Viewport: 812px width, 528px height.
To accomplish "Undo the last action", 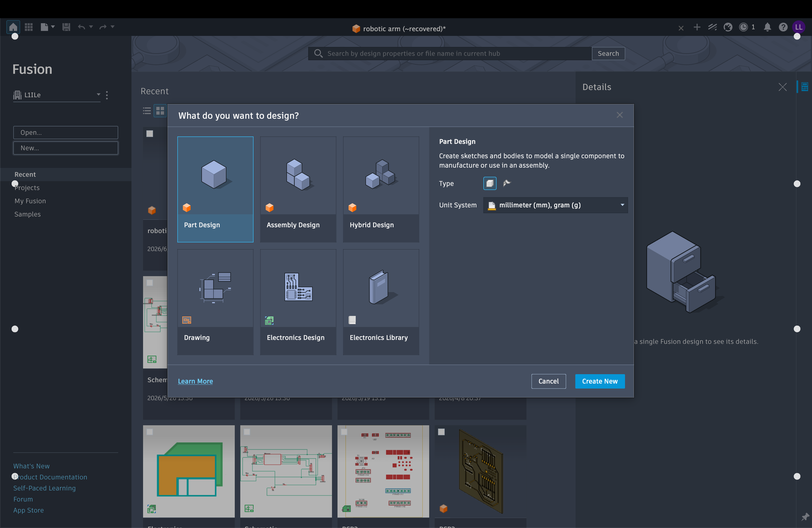I will point(81,27).
